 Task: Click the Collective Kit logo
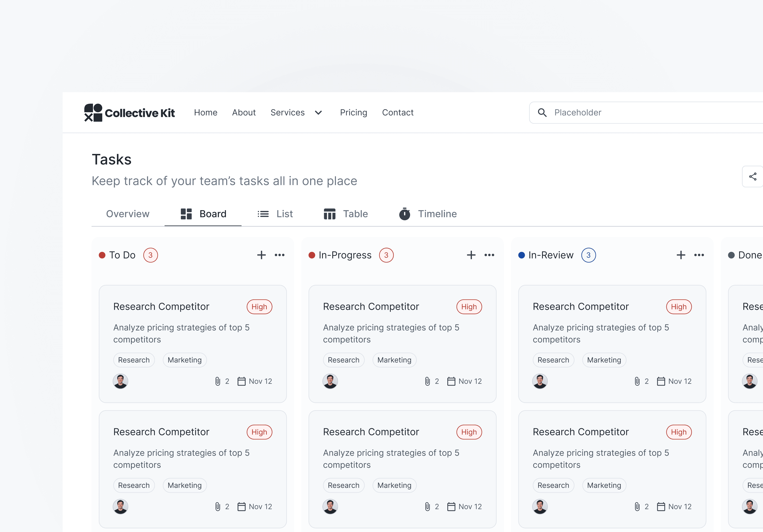pyautogui.click(x=129, y=113)
